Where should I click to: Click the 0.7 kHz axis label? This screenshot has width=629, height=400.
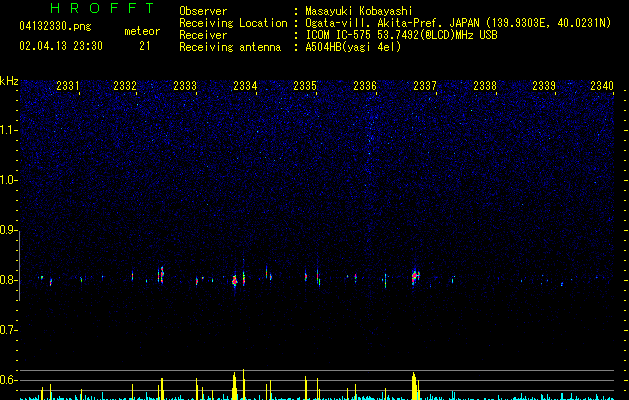pos(8,330)
